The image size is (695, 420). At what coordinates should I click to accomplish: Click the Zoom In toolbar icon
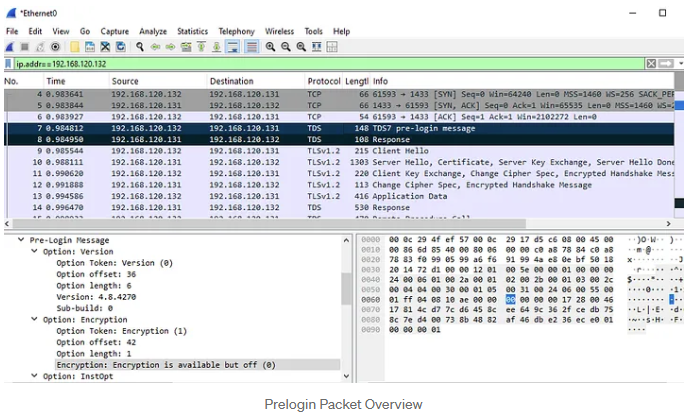pyautogui.click(x=271, y=47)
